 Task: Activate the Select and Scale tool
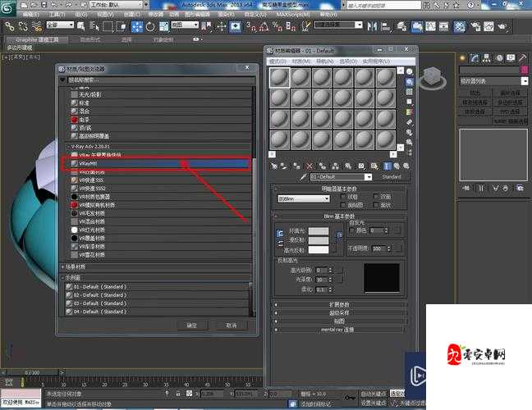(164, 26)
